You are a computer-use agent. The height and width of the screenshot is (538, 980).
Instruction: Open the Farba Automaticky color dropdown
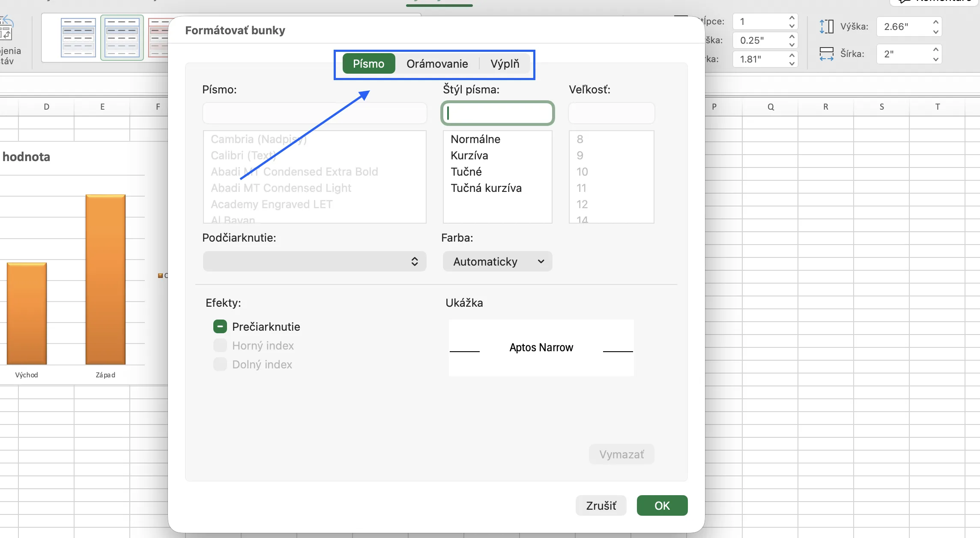[497, 261]
